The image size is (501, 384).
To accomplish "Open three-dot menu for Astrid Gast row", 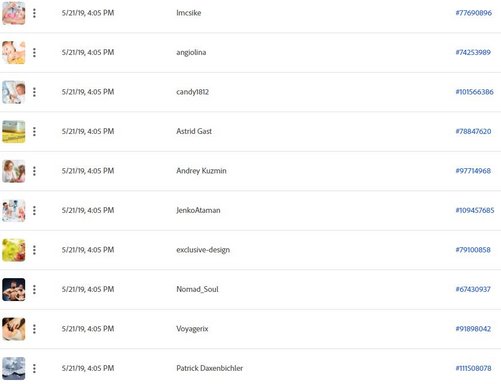I will [34, 131].
